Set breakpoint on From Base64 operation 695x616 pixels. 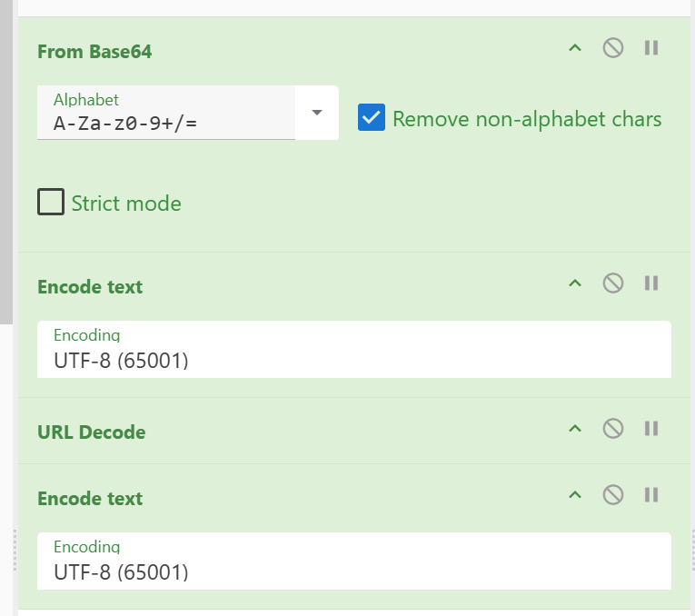[651, 48]
